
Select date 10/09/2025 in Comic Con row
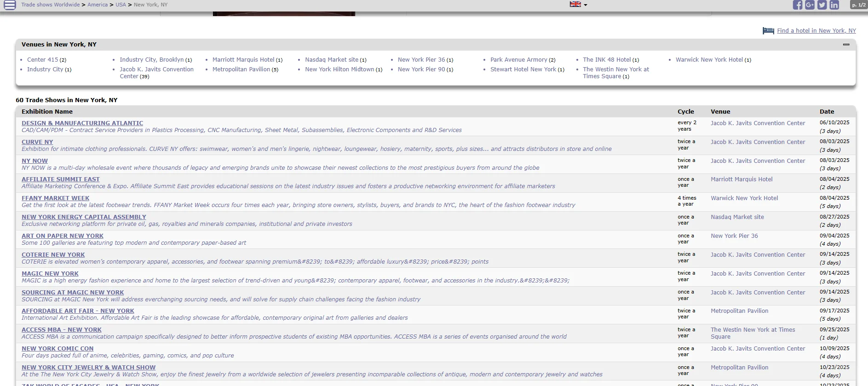[834, 349]
